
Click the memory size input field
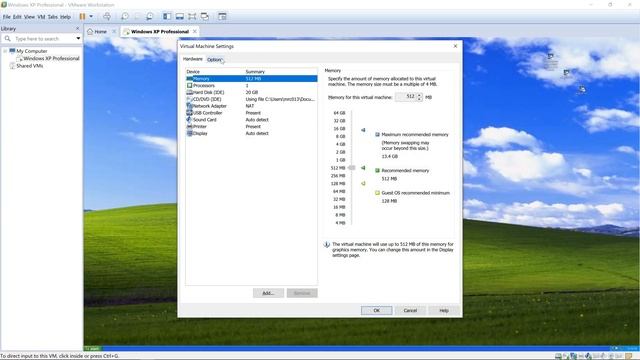(405, 97)
